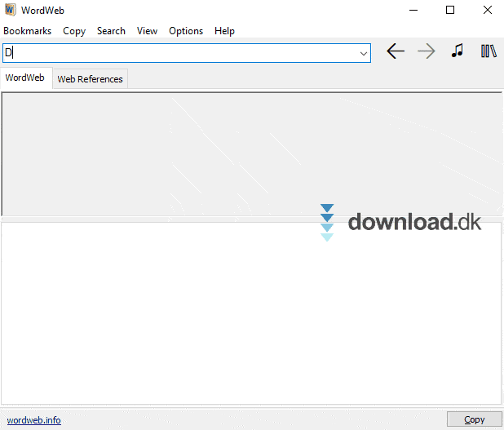
Task: Open the Help menu
Action: 224,31
